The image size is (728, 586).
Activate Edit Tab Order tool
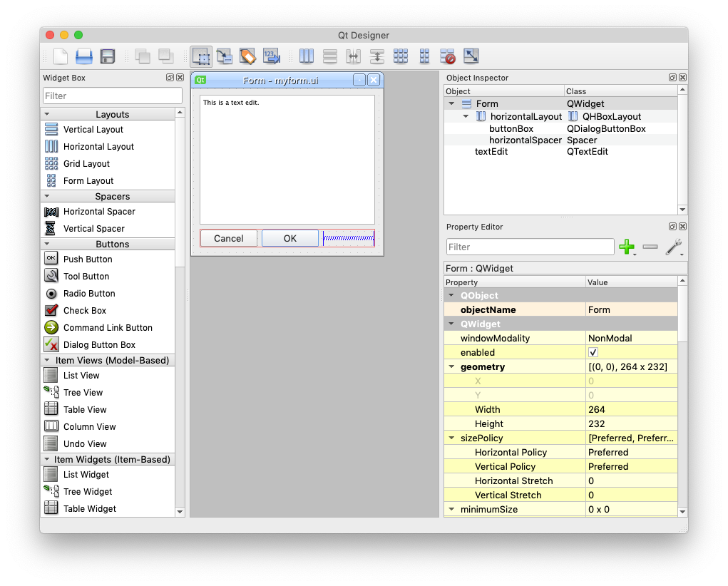click(x=271, y=56)
